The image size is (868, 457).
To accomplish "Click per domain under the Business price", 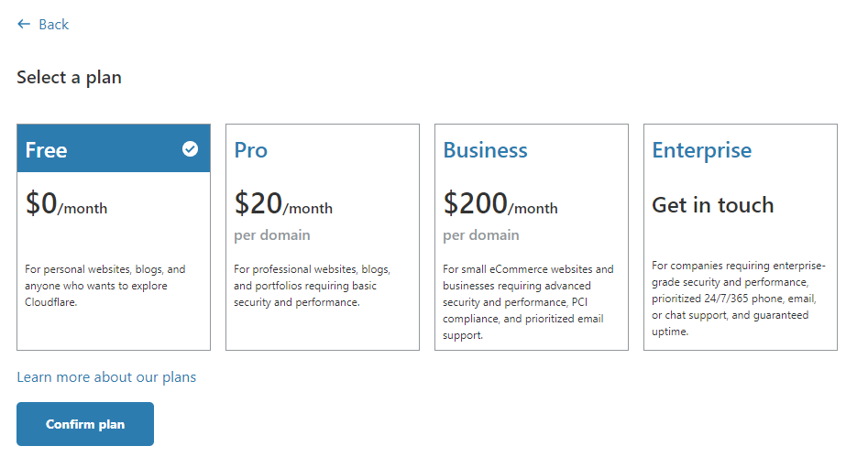I will pos(481,235).
